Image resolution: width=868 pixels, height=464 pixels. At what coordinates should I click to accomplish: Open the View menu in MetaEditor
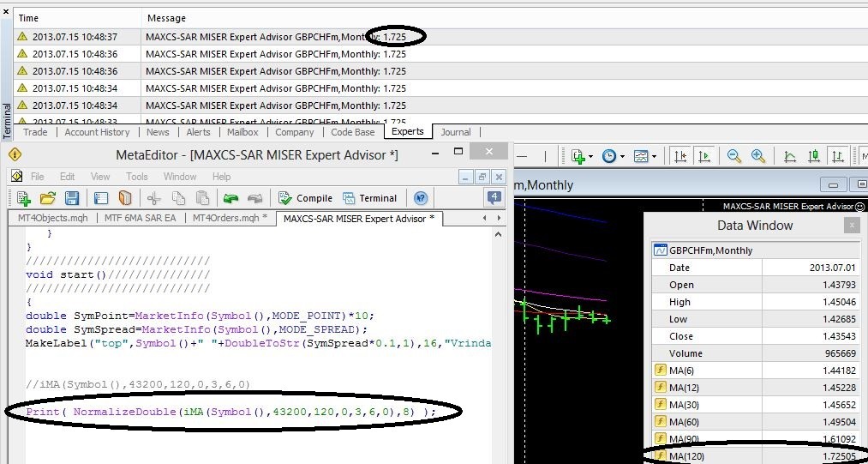pyautogui.click(x=100, y=177)
